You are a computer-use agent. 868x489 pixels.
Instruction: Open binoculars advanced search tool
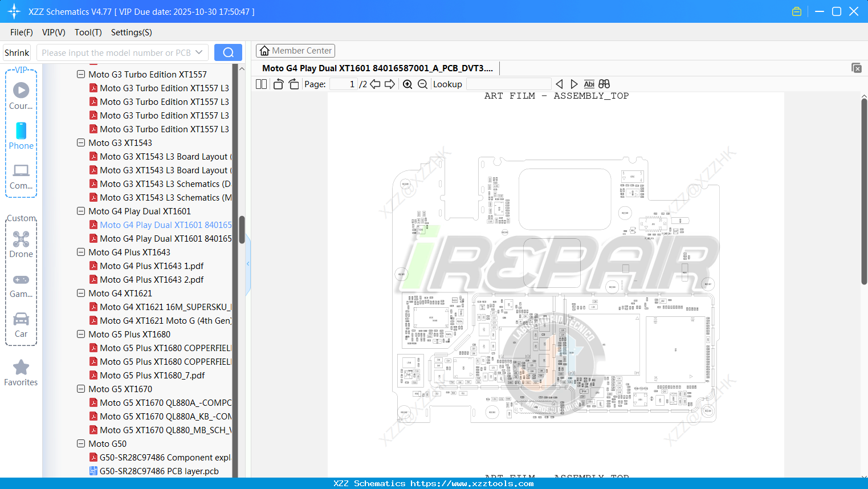pyautogui.click(x=604, y=83)
